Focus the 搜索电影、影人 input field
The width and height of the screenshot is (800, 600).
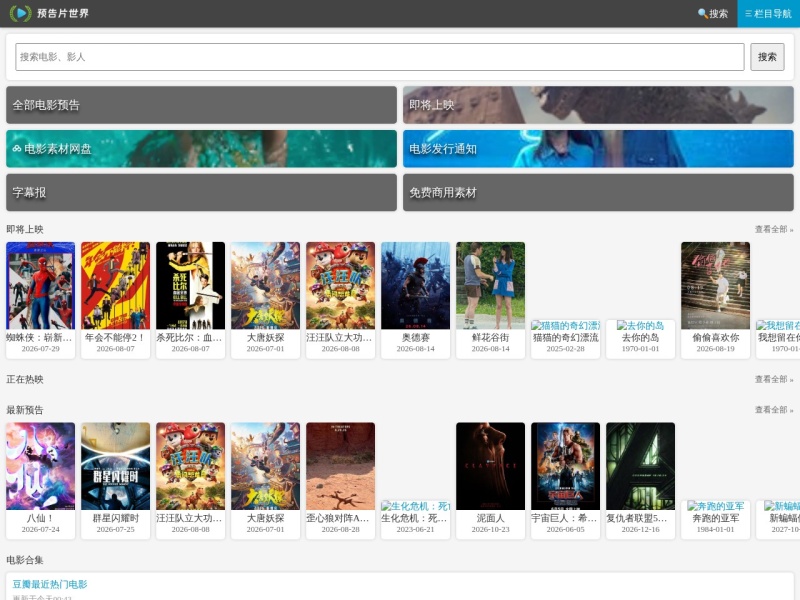(x=380, y=57)
